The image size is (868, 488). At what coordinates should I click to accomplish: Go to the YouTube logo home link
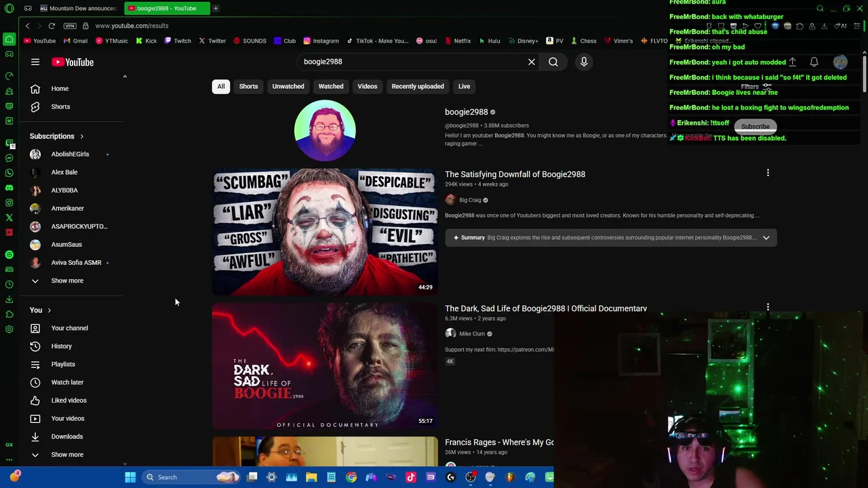tap(73, 62)
